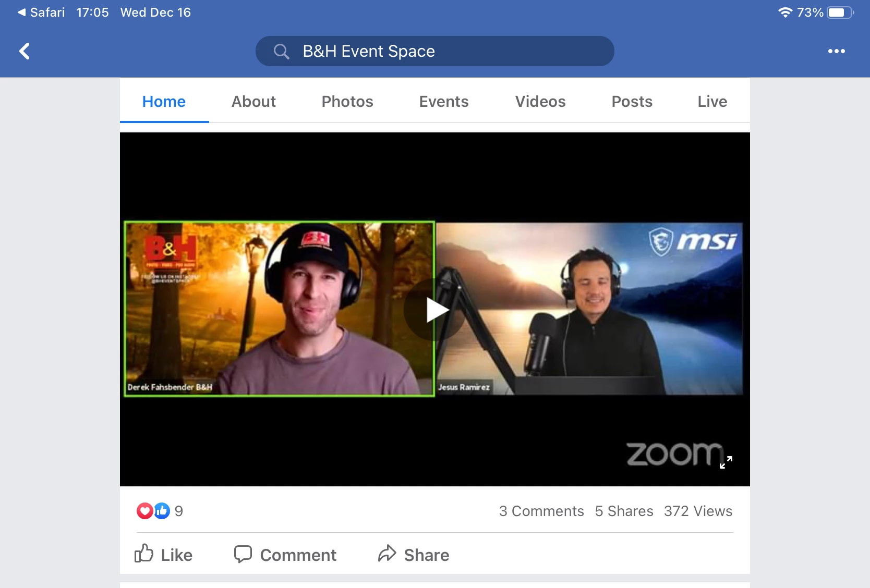Play the video with the center play button

pyautogui.click(x=434, y=310)
